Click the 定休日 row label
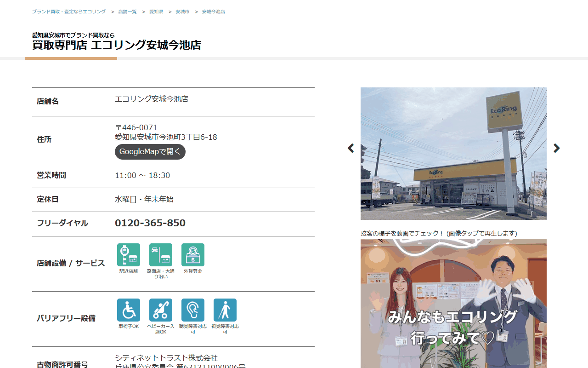 pyautogui.click(x=48, y=199)
